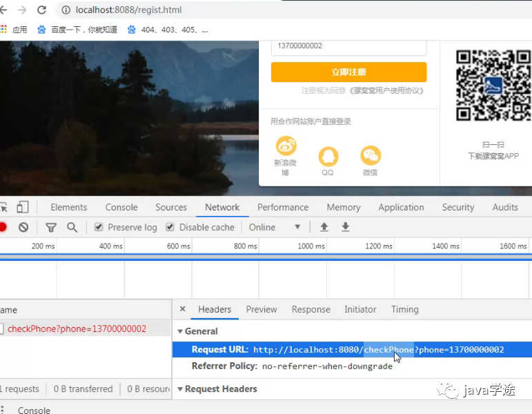Viewport: 532px width, 414px height.
Task: Open the drawer three-dot menu icon
Action: (x=2, y=409)
